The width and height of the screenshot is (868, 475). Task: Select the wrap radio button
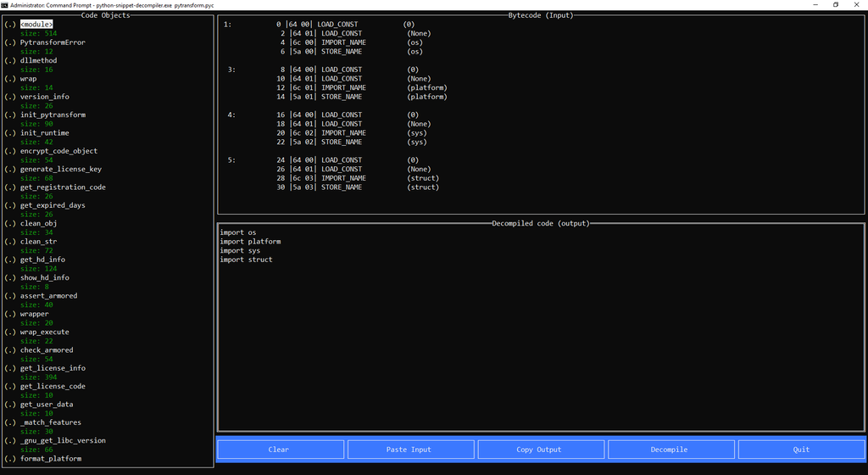[10, 79]
